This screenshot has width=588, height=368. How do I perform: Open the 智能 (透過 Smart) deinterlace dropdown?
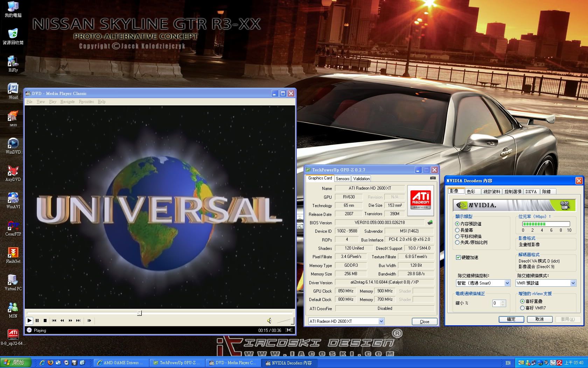click(507, 283)
